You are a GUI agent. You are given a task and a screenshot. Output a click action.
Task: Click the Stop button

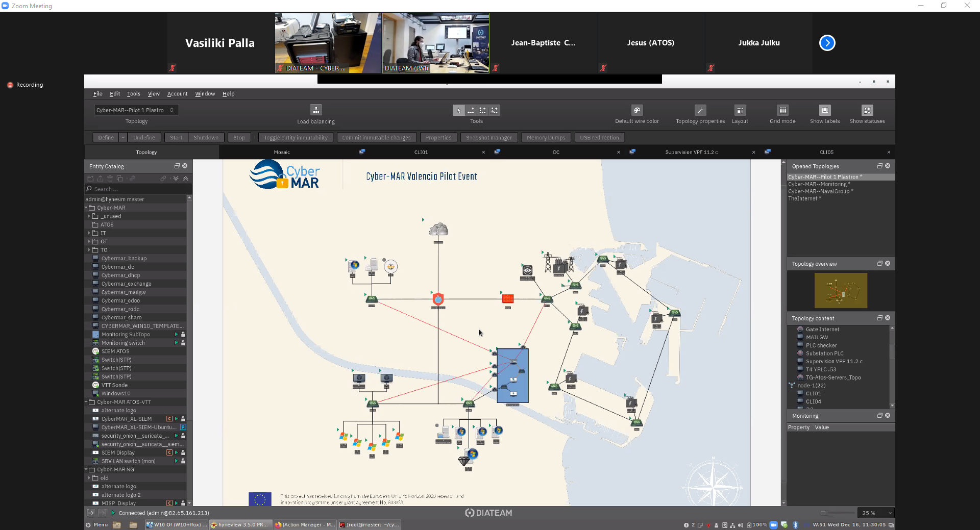pyautogui.click(x=239, y=138)
